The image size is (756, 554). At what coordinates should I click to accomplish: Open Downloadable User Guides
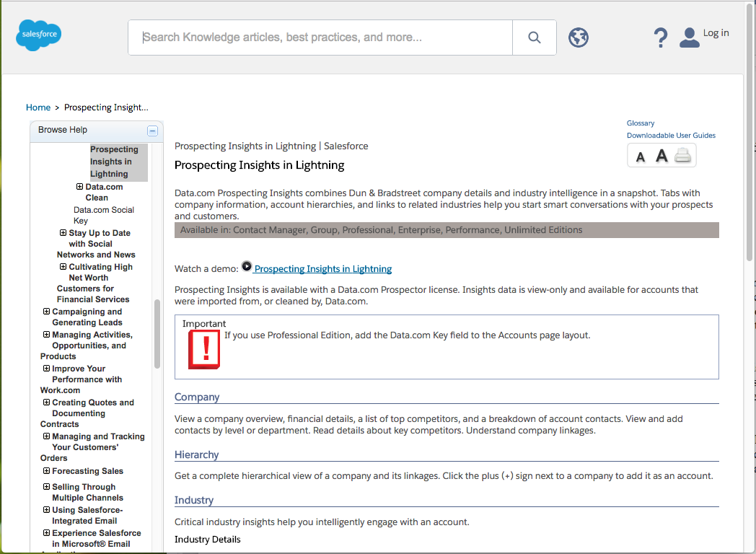coord(670,135)
